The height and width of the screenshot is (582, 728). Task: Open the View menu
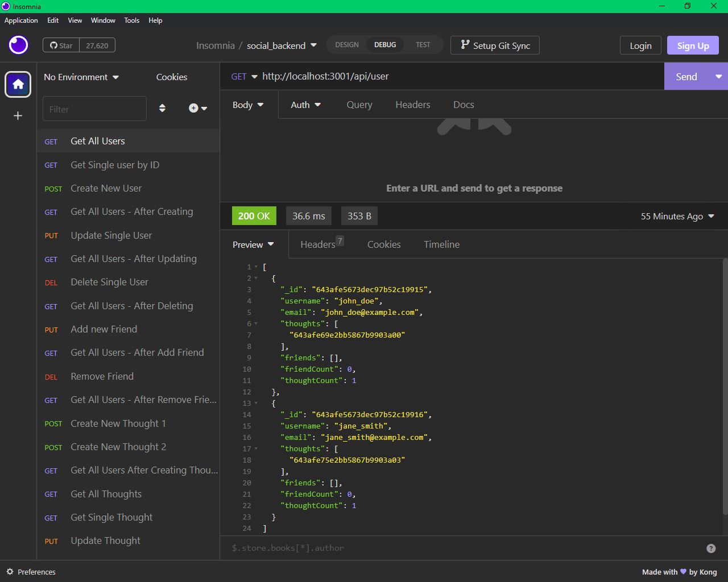click(x=75, y=20)
